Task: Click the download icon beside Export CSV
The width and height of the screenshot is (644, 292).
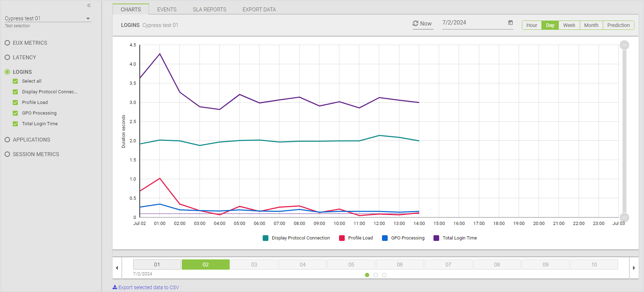Action: coord(115,287)
